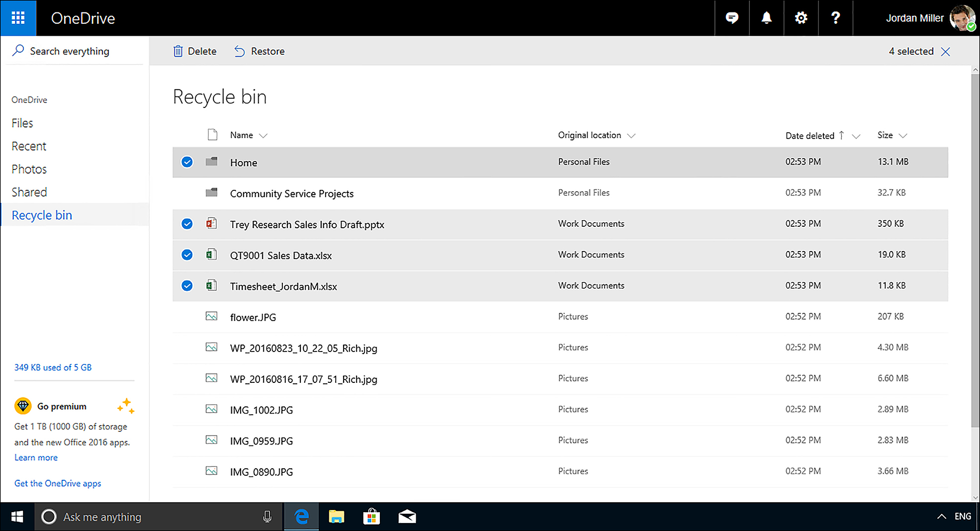The height and width of the screenshot is (531, 980).
Task: Expand the Size column dropdown
Action: pos(903,136)
